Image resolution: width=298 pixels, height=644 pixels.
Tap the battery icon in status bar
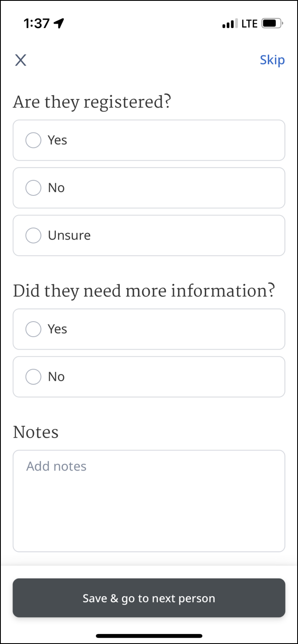tap(272, 23)
